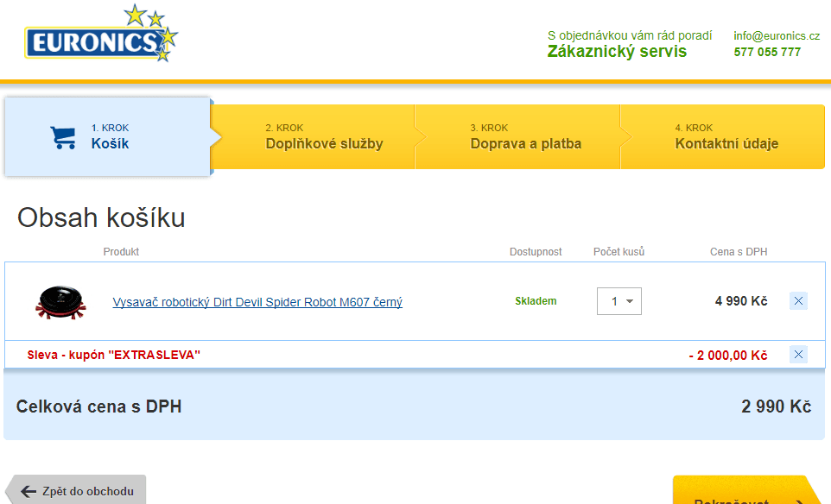Click the Zákaznický servis heading
831x504 pixels.
click(617, 52)
